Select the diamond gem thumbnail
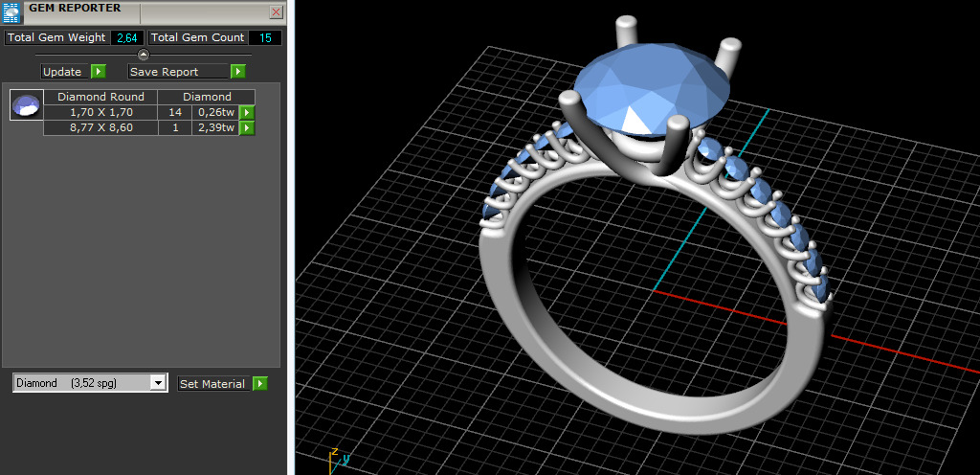The image size is (980, 475). pyautogui.click(x=27, y=105)
